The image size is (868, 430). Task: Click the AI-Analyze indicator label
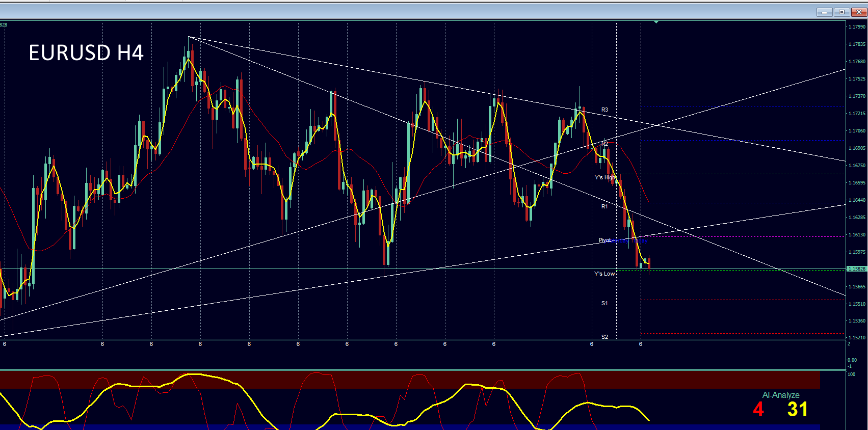point(781,395)
